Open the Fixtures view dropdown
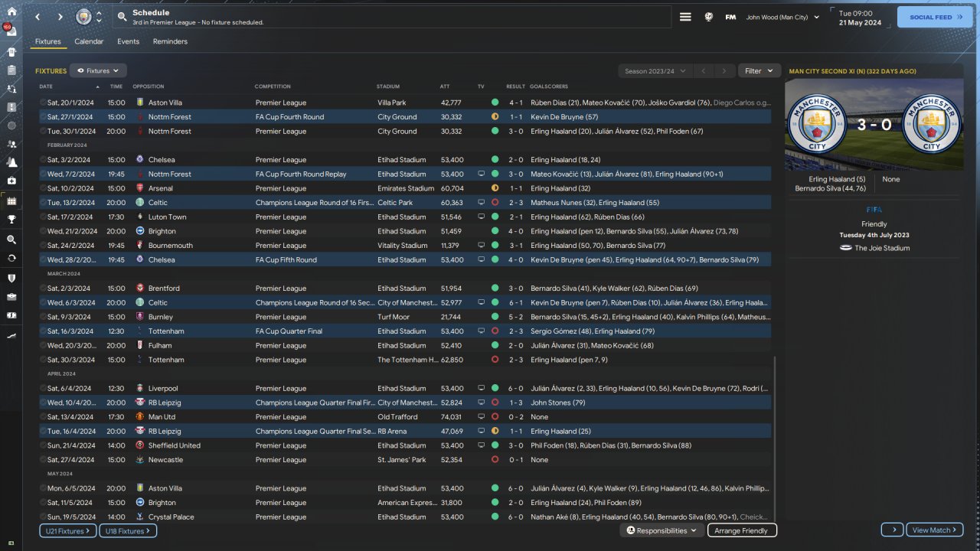The image size is (980, 551). coord(98,71)
